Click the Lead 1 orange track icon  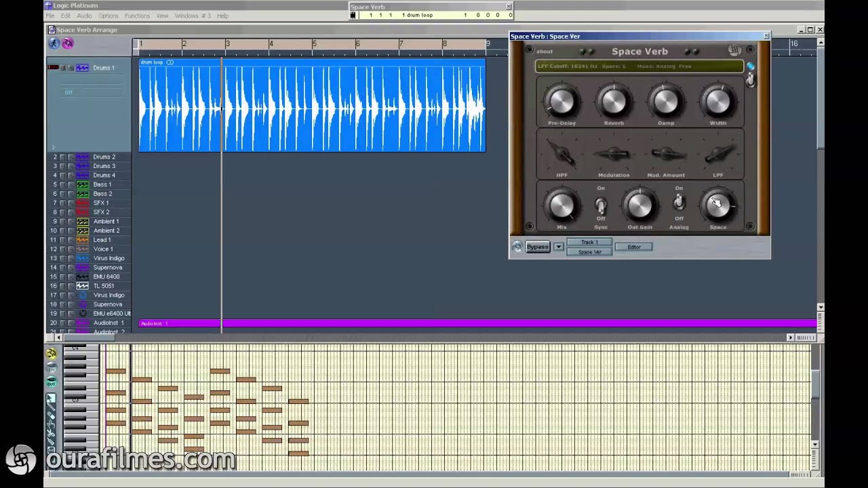pos(82,240)
